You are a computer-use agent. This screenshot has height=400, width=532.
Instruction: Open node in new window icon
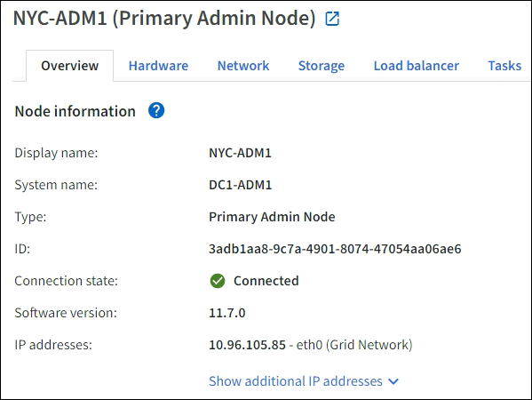pyautogui.click(x=332, y=19)
